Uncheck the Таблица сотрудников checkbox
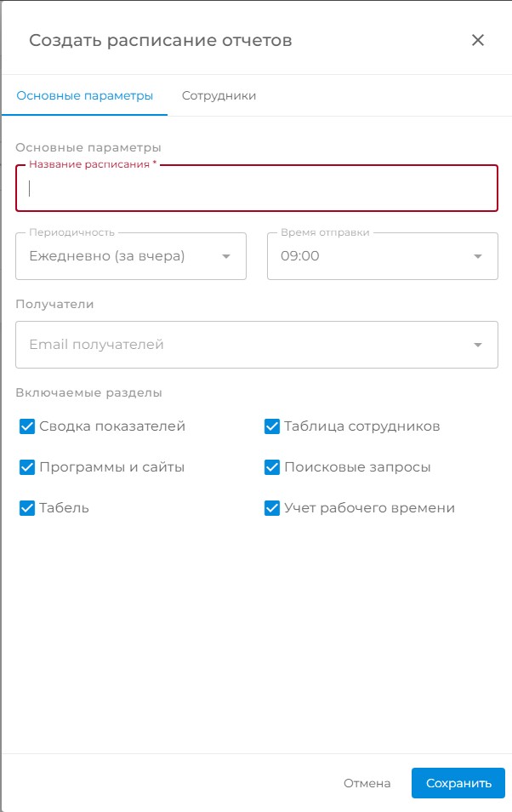This screenshot has height=812, width=512. (x=272, y=426)
